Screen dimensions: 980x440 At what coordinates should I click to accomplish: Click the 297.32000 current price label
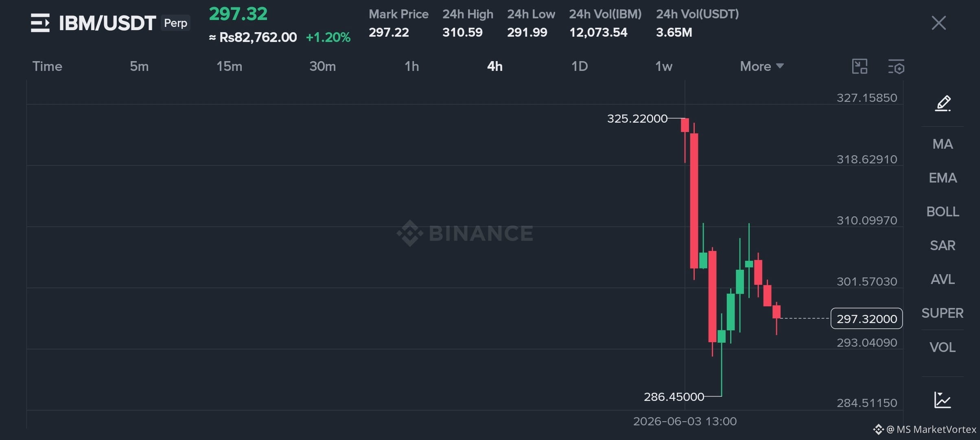click(866, 319)
